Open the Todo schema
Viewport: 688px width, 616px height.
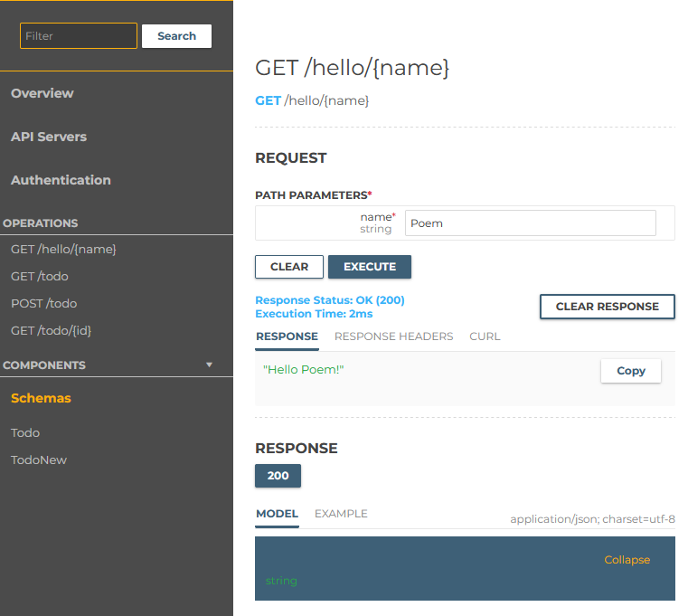click(25, 432)
